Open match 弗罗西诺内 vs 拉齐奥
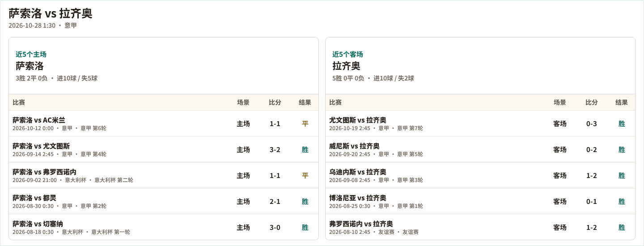644x246 pixels. (x=361, y=224)
